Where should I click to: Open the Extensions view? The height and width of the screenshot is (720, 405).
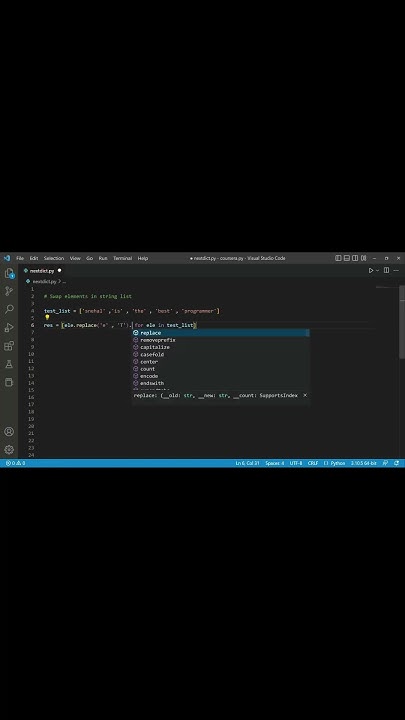[9, 346]
